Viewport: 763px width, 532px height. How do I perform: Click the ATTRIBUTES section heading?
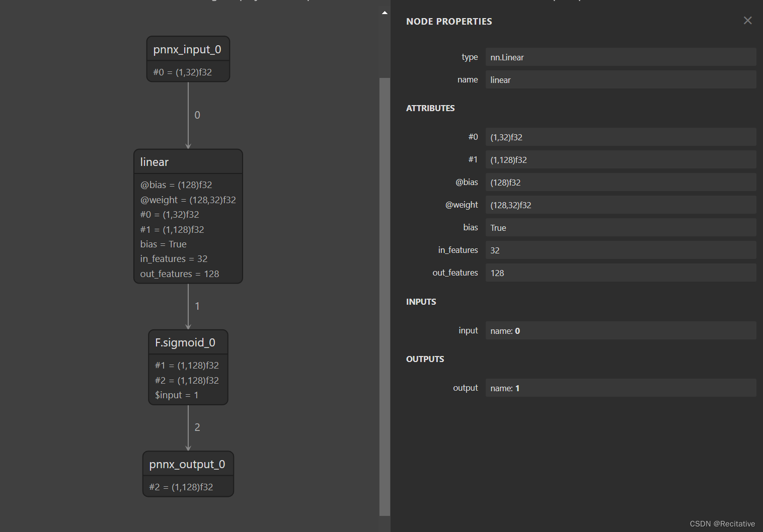tap(430, 108)
